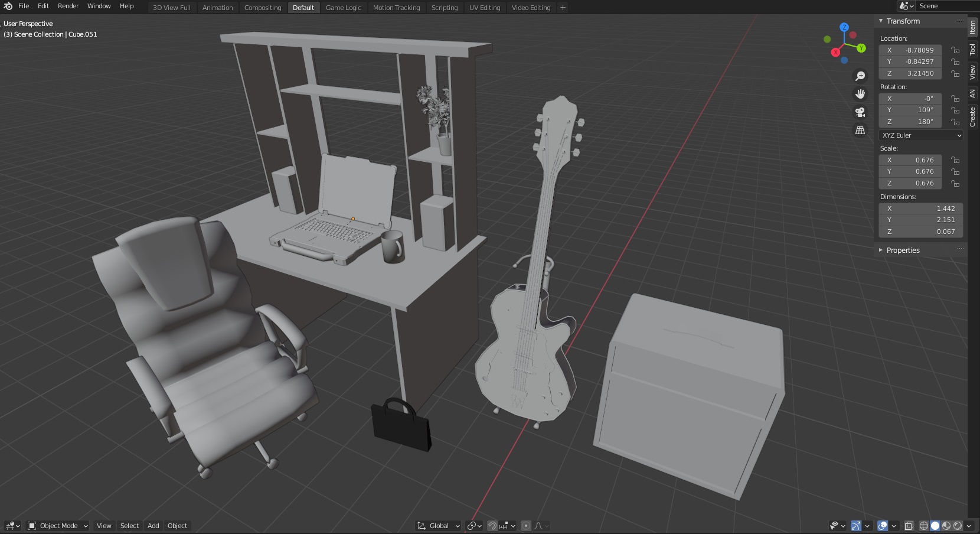The height and width of the screenshot is (534, 980).
Task: Select rendered viewport shading icon
Action: point(958,526)
